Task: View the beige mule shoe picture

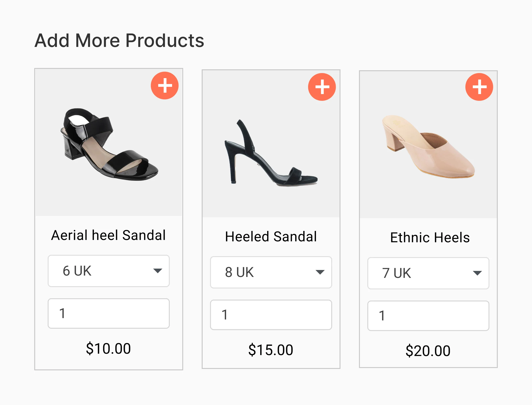Action: pyautogui.click(x=428, y=147)
